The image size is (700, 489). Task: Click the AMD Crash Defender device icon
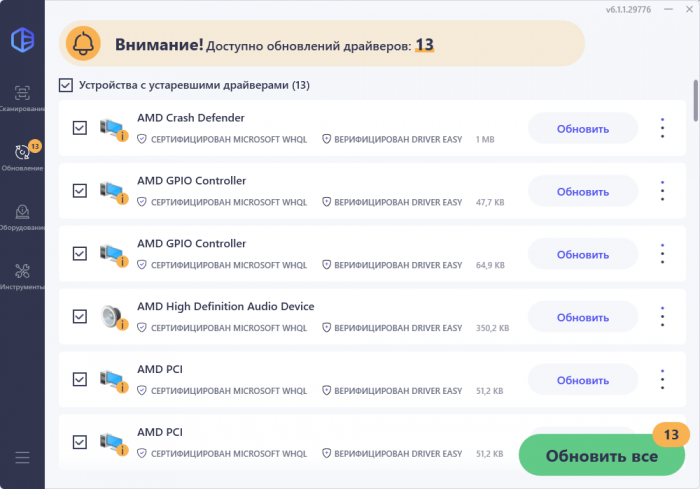113,128
